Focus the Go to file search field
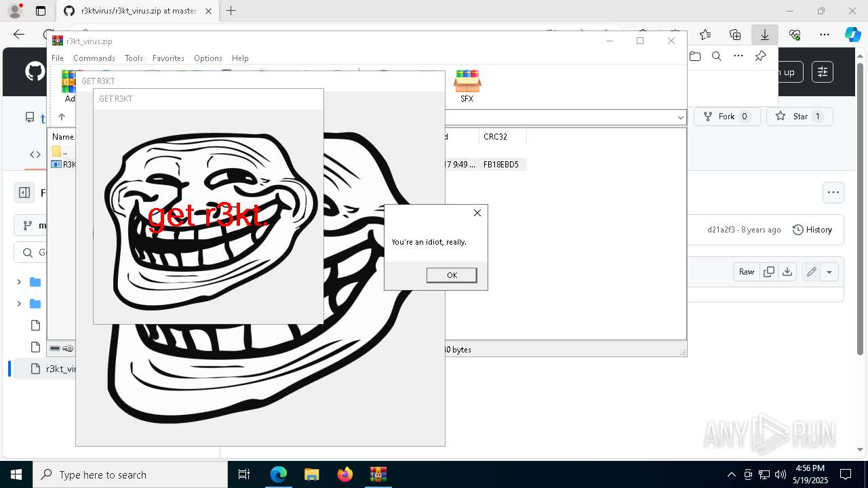This screenshot has width=868, height=488. pos(31,253)
